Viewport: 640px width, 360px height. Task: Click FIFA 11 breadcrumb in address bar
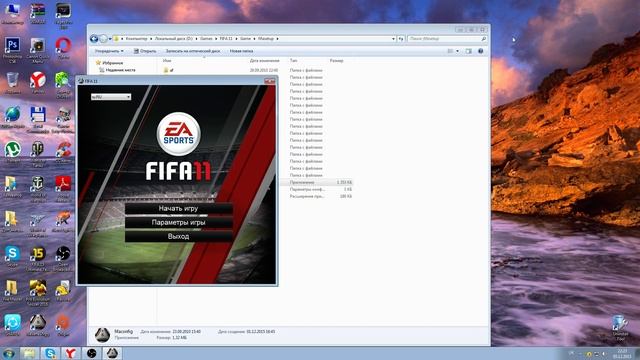(226, 39)
